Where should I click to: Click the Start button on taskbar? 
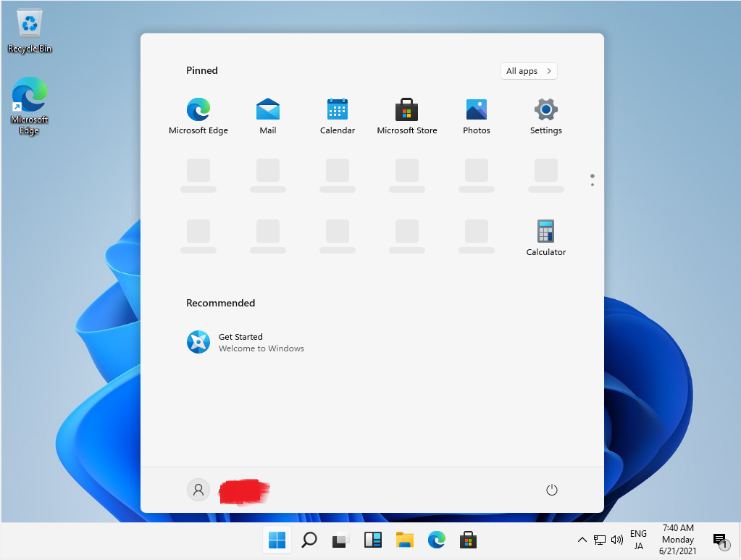tap(277, 540)
